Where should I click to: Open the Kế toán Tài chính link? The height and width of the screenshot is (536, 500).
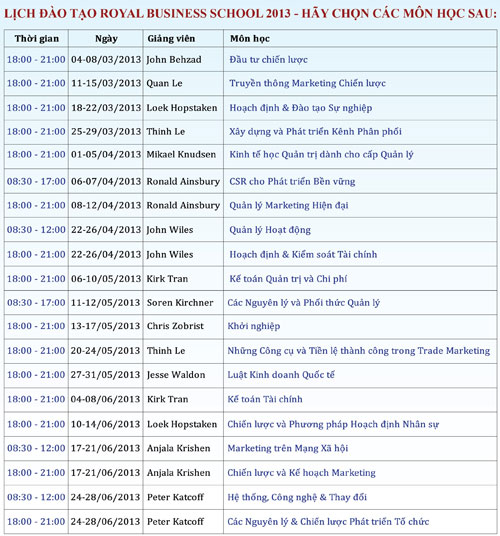[x=265, y=399]
